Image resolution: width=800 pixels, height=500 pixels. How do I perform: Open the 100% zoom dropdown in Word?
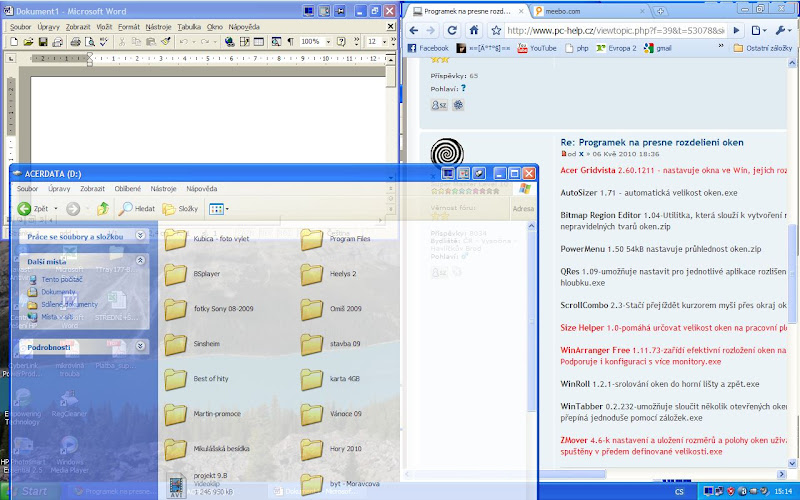(328, 42)
